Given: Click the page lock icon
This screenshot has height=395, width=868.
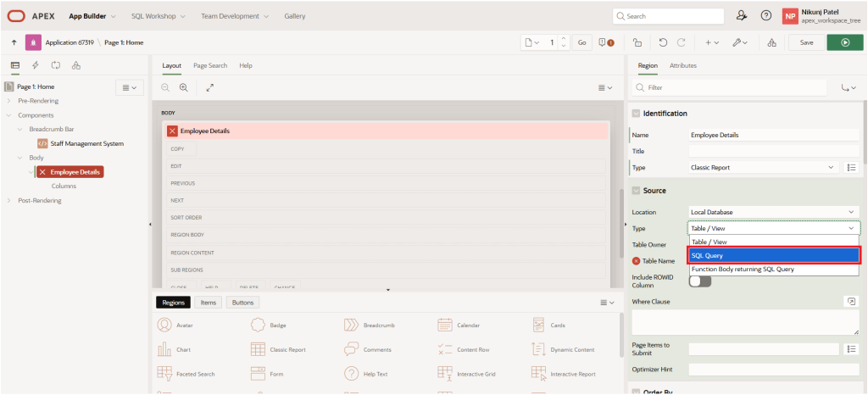Looking at the screenshot, I should (637, 42).
